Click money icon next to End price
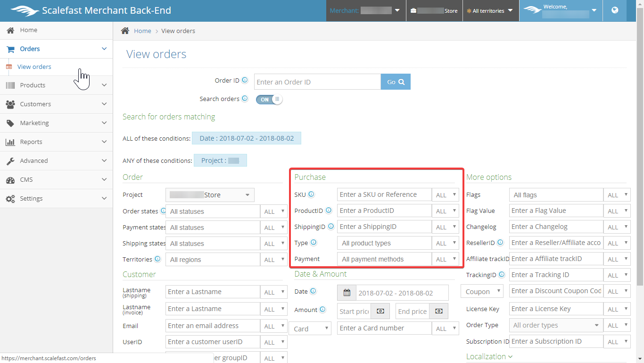The image size is (644, 363). [439, 311]
